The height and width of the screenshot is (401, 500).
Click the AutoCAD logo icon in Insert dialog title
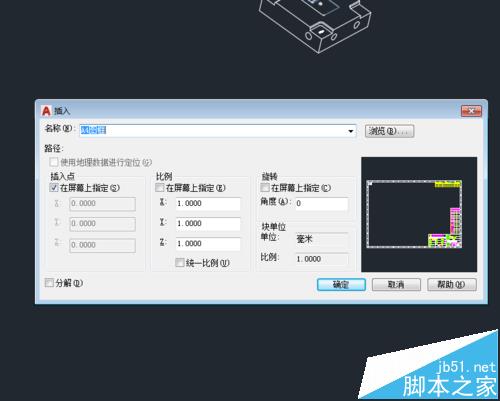click(x=46, y=111)
